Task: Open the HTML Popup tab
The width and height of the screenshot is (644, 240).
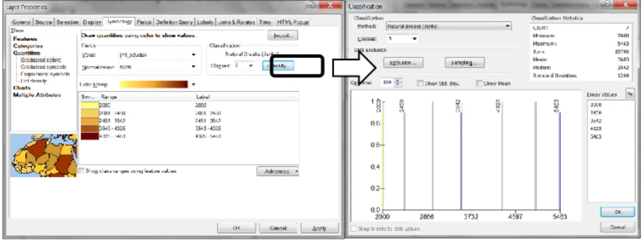Action: 292,22
